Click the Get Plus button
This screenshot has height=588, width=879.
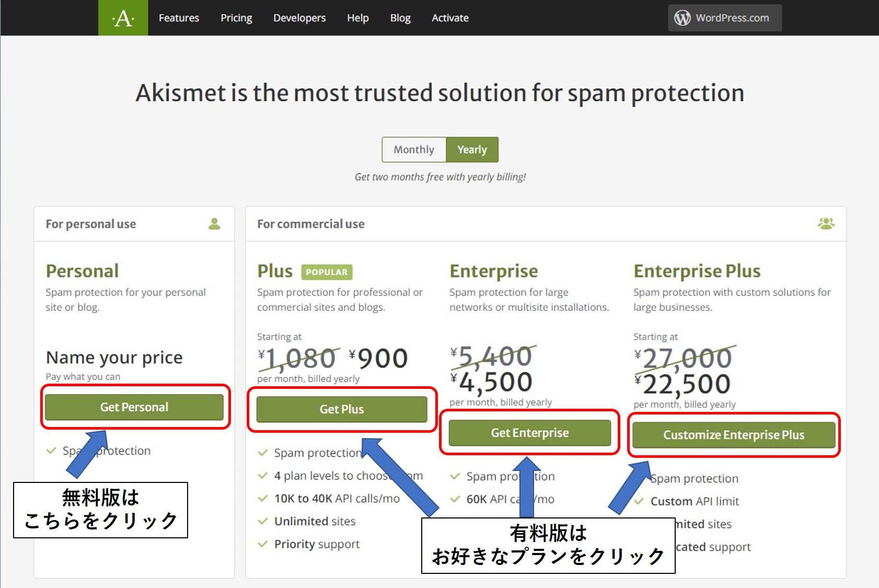point(342,409)
